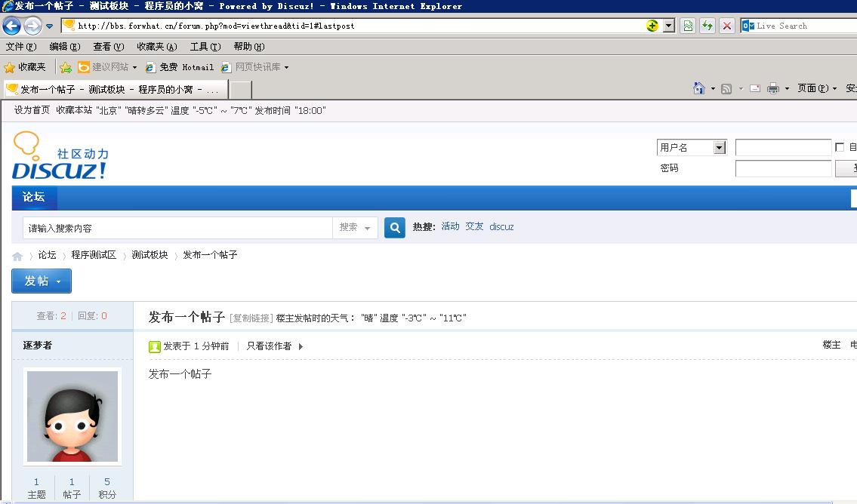Click the author name 逐梦者
857x504 pixels.
pyautogui.click(x=38, y=345)
